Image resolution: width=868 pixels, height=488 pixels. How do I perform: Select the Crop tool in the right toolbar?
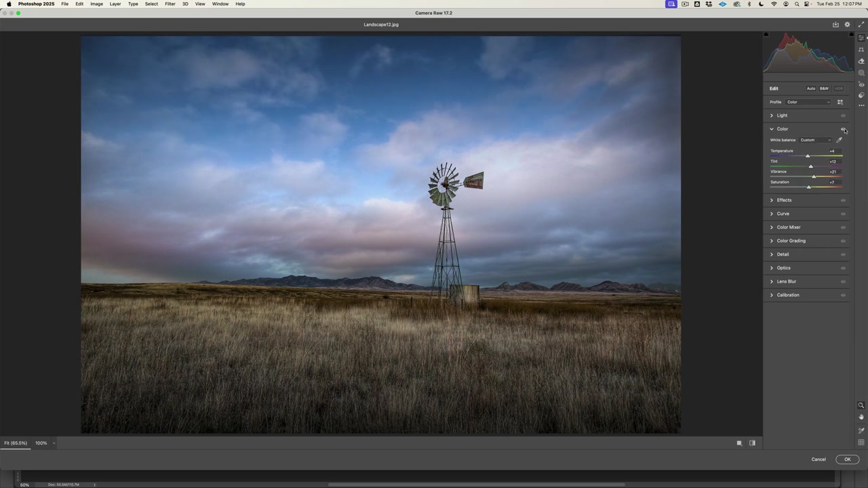[861, 49]
